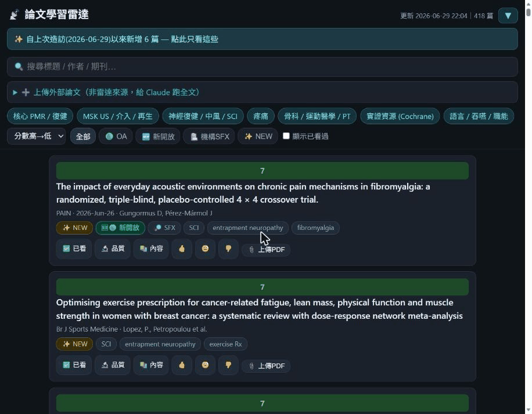Toggle 機構SFX filter chip
The height and width of the screenshot is (414, 532).
pyautogui.click(x=209, y=136)
